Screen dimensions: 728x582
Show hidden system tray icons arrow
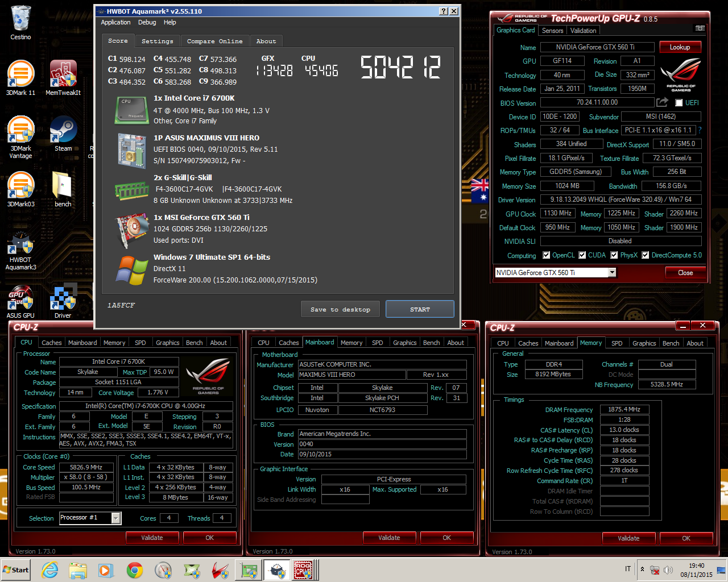click(x=642, y=569)
